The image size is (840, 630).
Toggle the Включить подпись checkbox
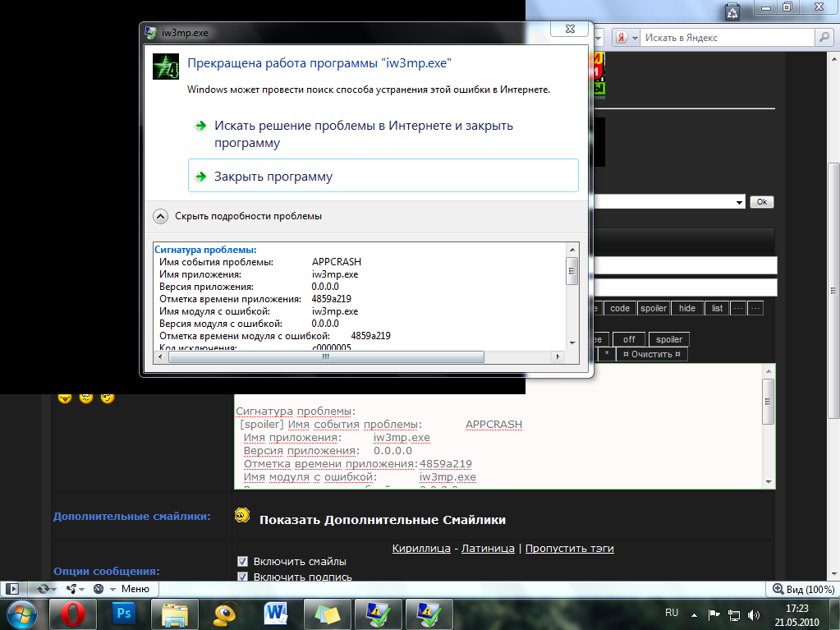tap(243, 577)
